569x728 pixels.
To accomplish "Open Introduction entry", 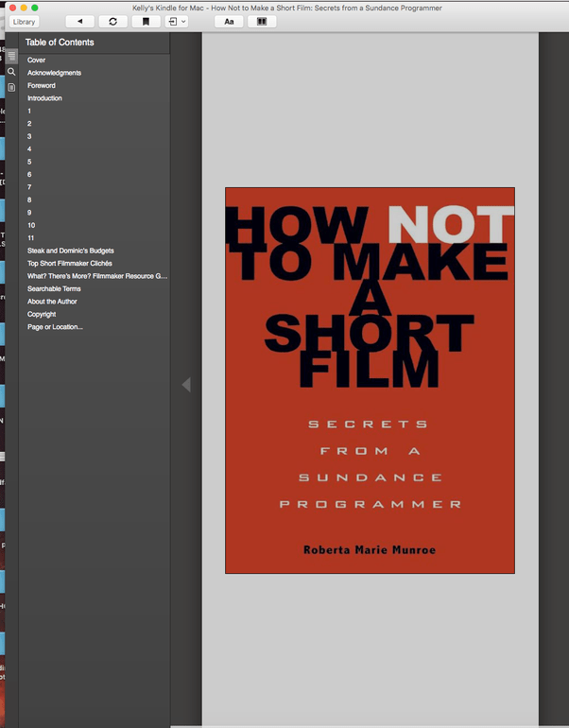I will point(44,98).
